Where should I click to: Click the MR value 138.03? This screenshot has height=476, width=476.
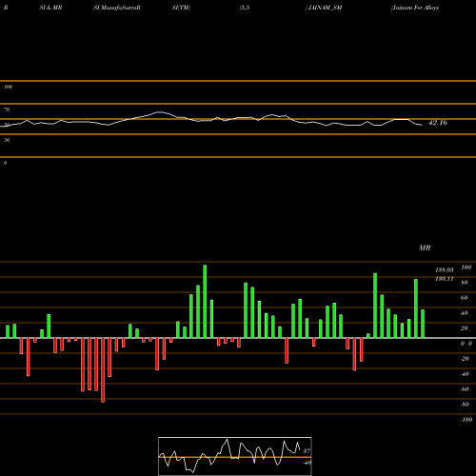pos(445,270)
